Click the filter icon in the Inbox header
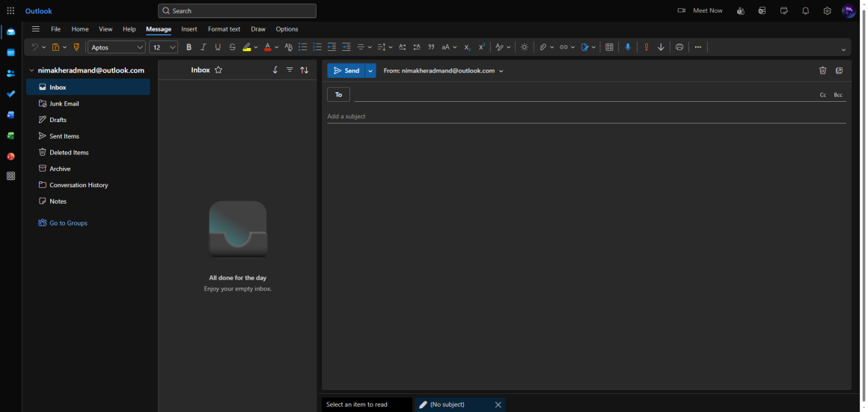This screenshot has width=868, height=412. [x=290, y=70]
